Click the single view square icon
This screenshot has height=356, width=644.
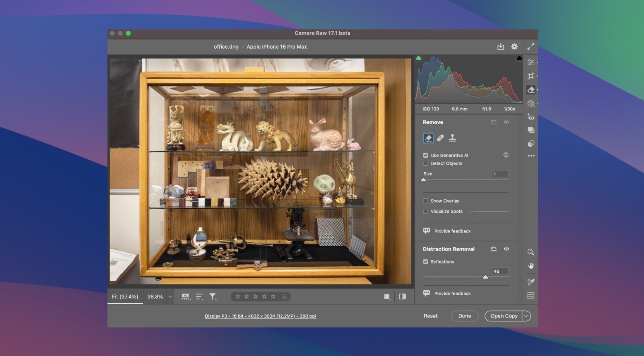pyautogui.click(x=387, y=297)
